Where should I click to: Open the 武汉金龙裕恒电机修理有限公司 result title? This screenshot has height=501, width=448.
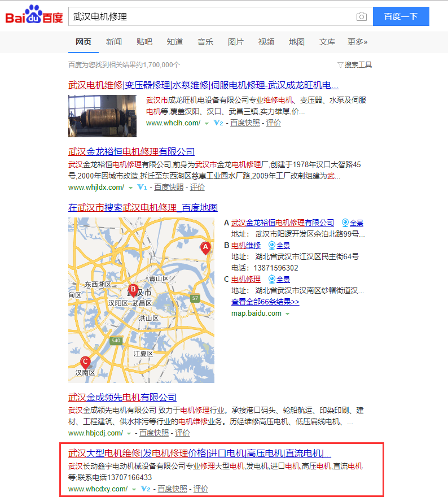coord(131,151)
